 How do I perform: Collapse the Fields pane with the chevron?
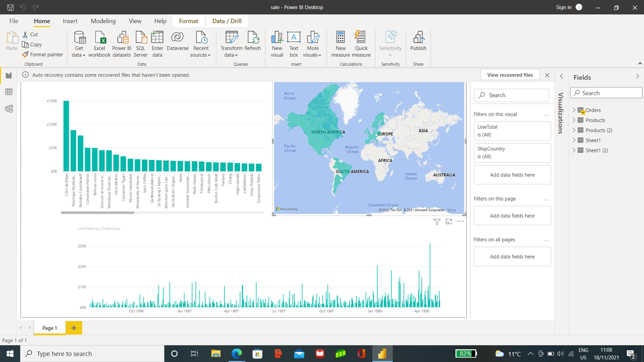pyautogui.click(x=637, y=77)
